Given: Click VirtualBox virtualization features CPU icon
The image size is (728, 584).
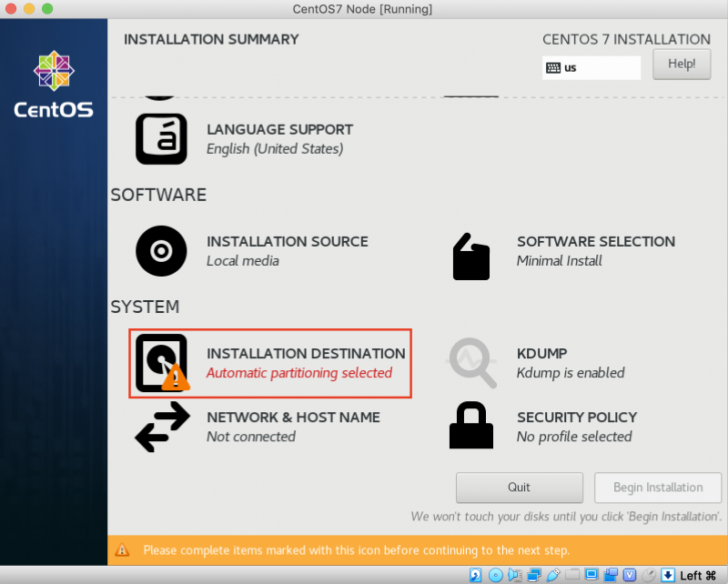Looking at the screenshot, I should pyautogui.click(x=630, y=575).
